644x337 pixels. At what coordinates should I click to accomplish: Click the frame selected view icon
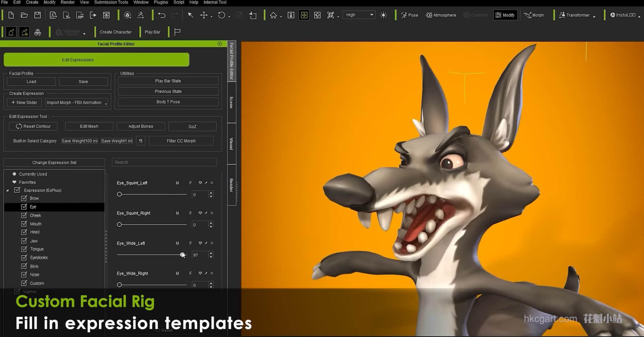pos(330,15)
